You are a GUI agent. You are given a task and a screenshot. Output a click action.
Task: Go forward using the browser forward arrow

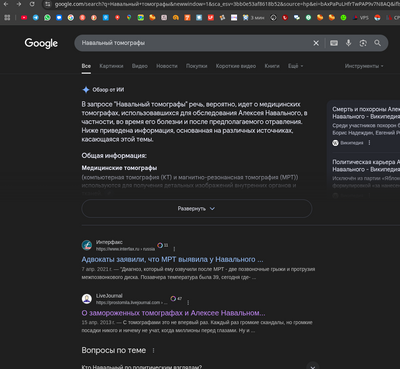point(19,4)
